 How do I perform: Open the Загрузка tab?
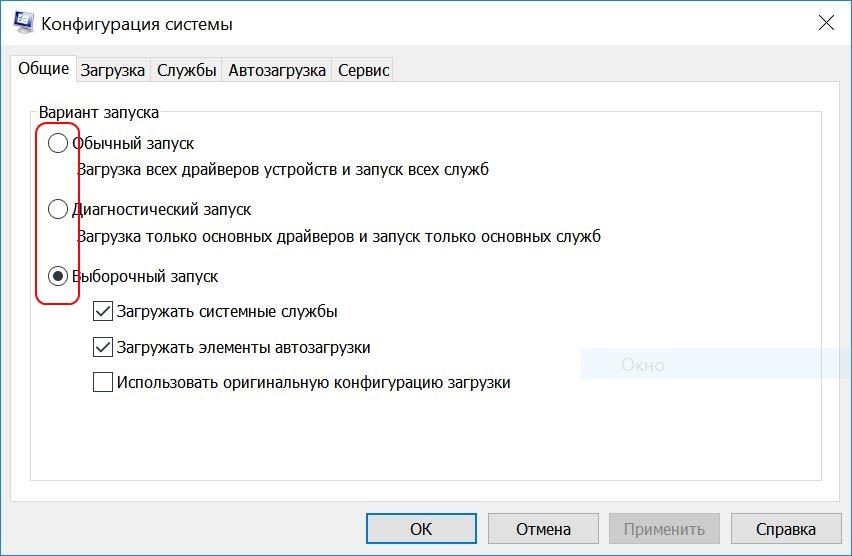pyautogui.click(x=113, y=70)
